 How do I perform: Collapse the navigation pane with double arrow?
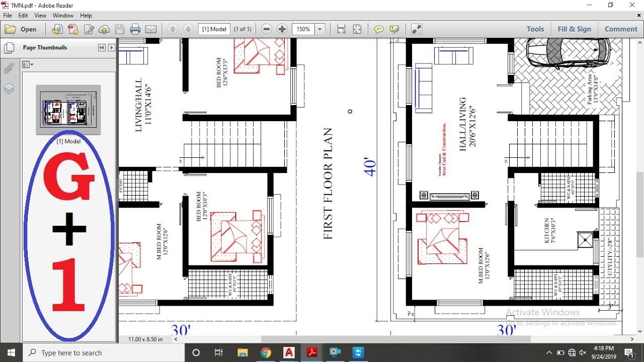[102, 48]
